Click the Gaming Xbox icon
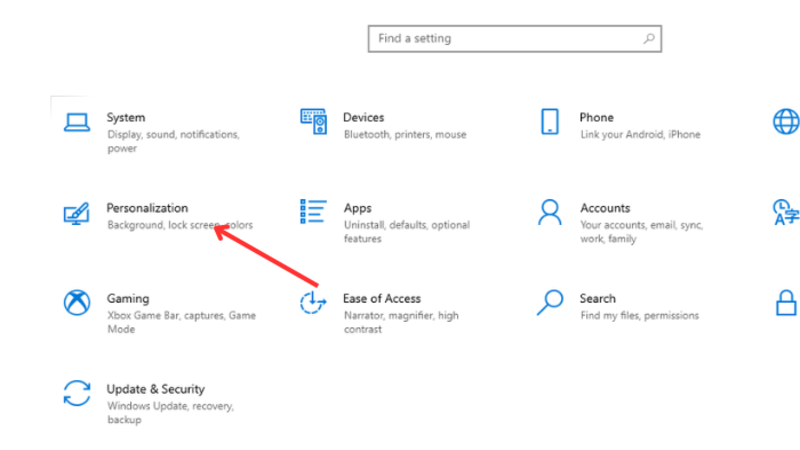 click(x=77, y=303)
